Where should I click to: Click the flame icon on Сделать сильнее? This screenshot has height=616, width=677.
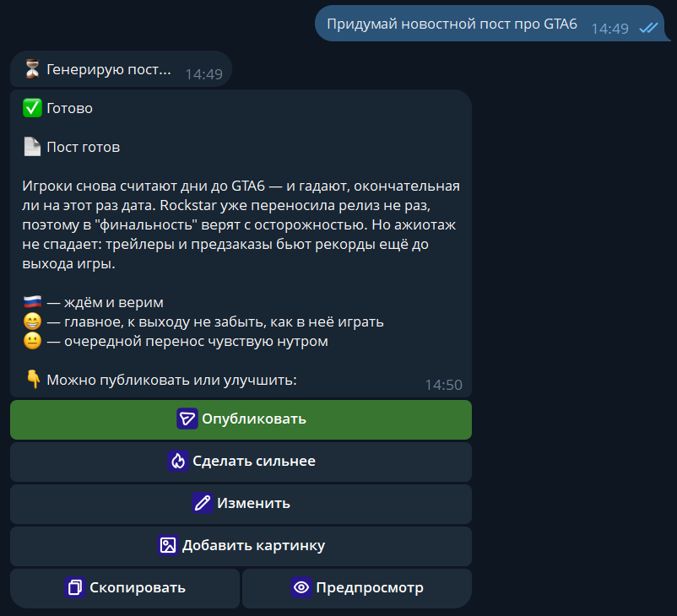pyautogui.click(x=178, y=461)
